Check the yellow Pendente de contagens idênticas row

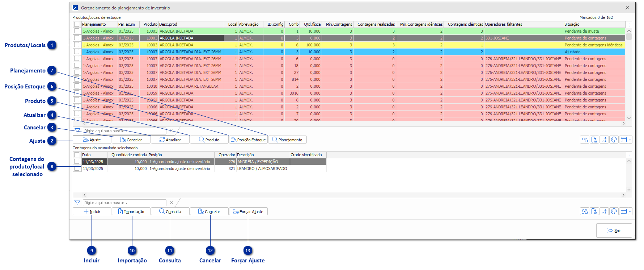click(x=77, y=45)
